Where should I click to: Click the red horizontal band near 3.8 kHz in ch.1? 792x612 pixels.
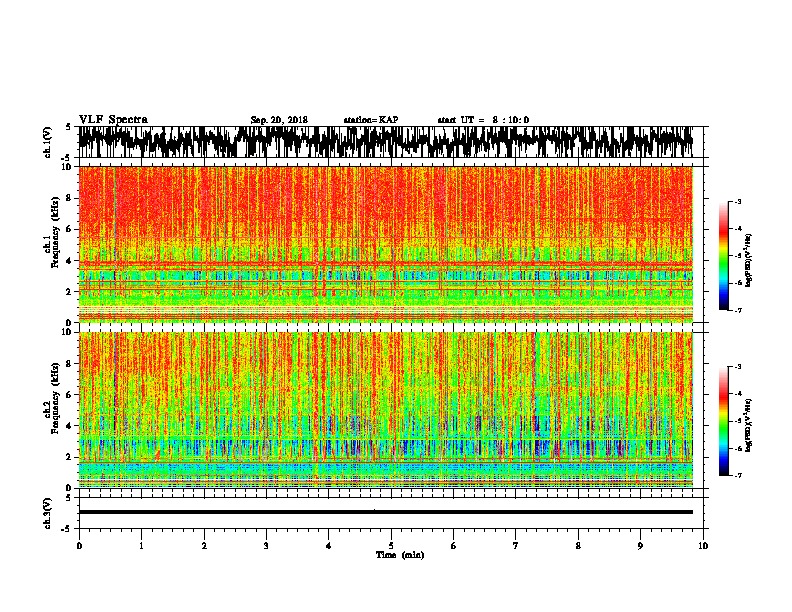(385, 264)
